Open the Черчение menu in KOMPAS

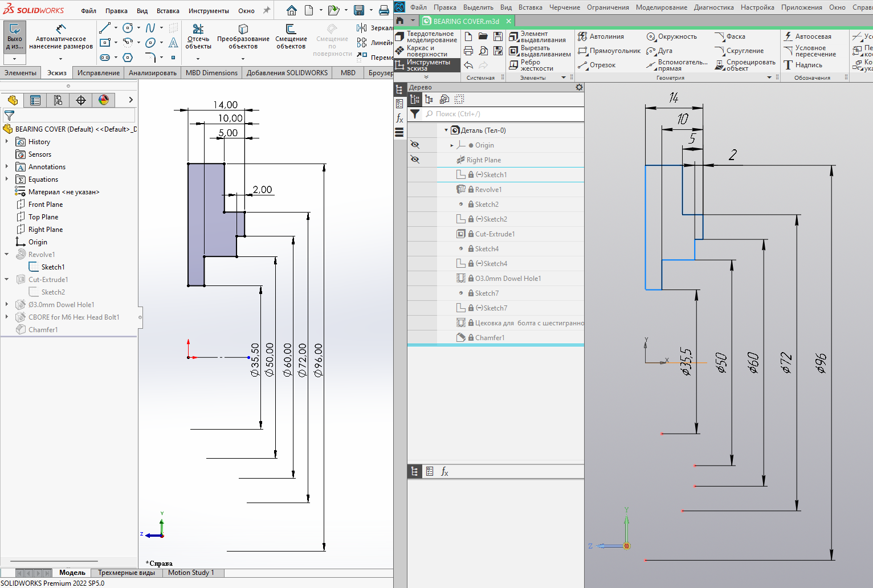point(564,7)
